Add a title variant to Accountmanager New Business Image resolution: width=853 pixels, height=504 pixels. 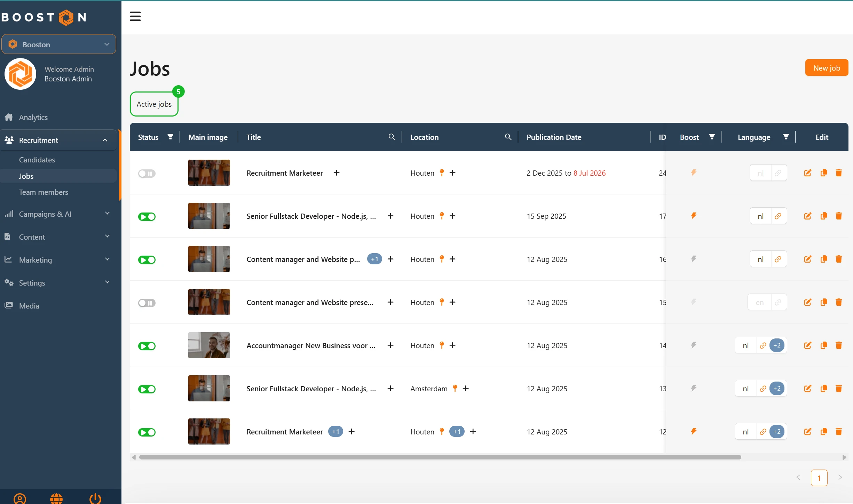[390, 345]
